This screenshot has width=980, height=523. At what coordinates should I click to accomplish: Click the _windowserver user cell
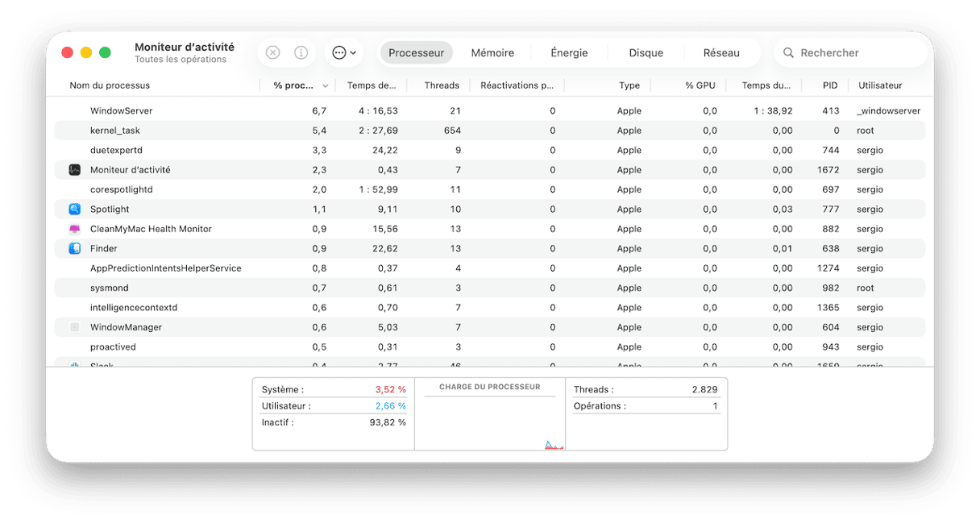888,110
